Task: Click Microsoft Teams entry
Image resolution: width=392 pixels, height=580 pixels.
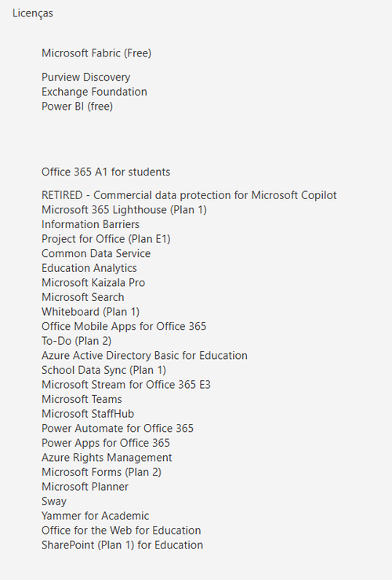Action: point(82,400)
